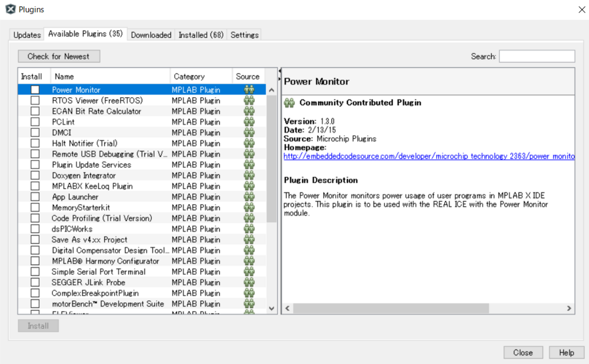Click description pane scroll-right arrow
Viewport: 589px width, 364px height.
pos(569,308)
